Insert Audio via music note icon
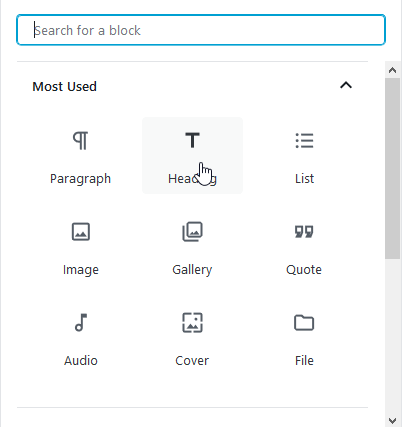The width and height of the screenshot is (402, 427). click(x=81, y=322)
